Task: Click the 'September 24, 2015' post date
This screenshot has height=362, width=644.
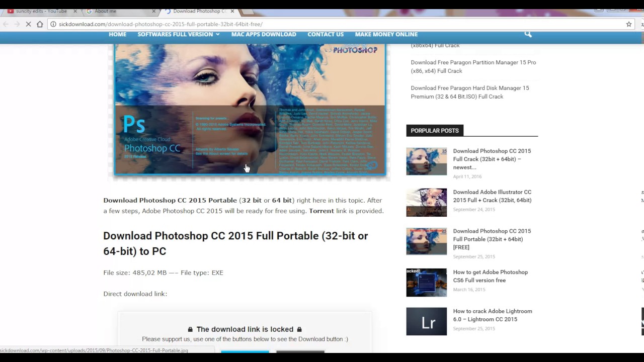Action: 474,210
